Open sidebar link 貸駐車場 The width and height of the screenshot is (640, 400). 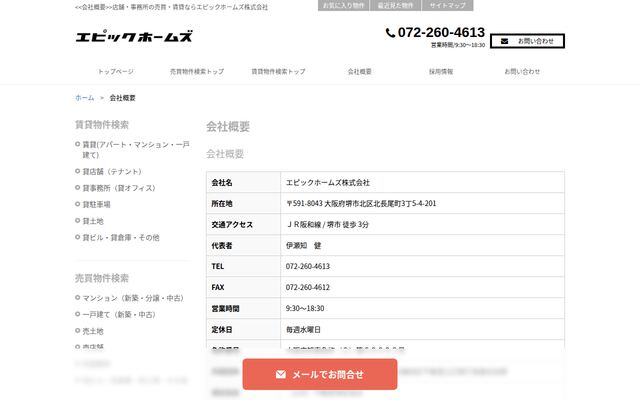click(96, 204)
